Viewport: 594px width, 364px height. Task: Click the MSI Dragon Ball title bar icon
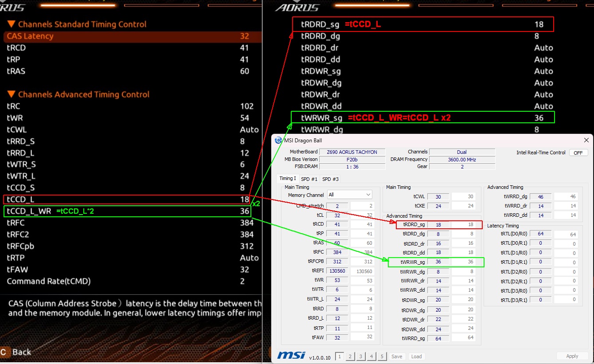point(278,140)
